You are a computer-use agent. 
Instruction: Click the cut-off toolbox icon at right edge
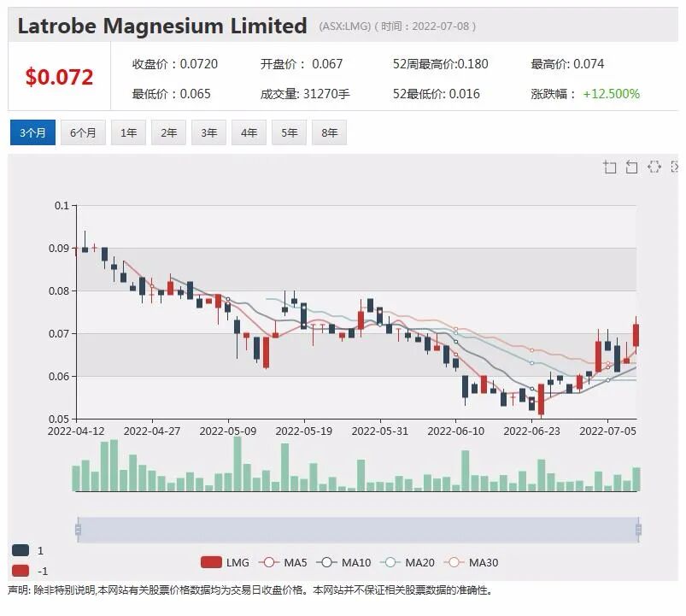675,167
